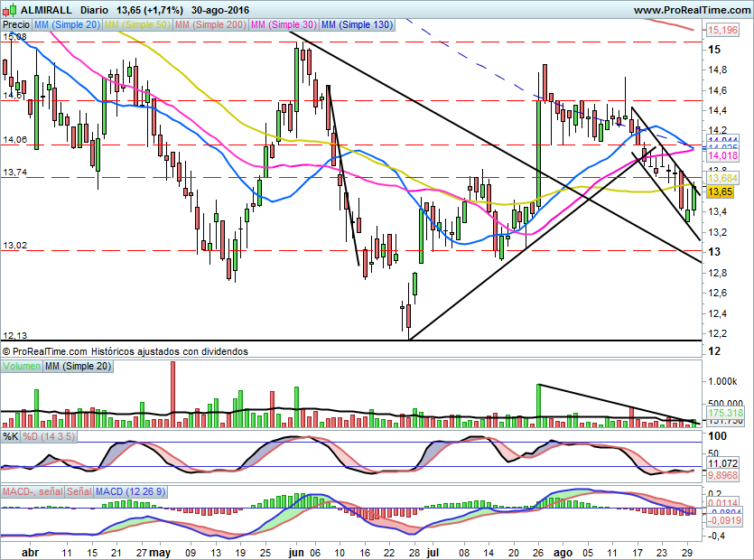Click the abr month marker on time axis
Screen dimensions: 754x560
click(x=31, y=553)
